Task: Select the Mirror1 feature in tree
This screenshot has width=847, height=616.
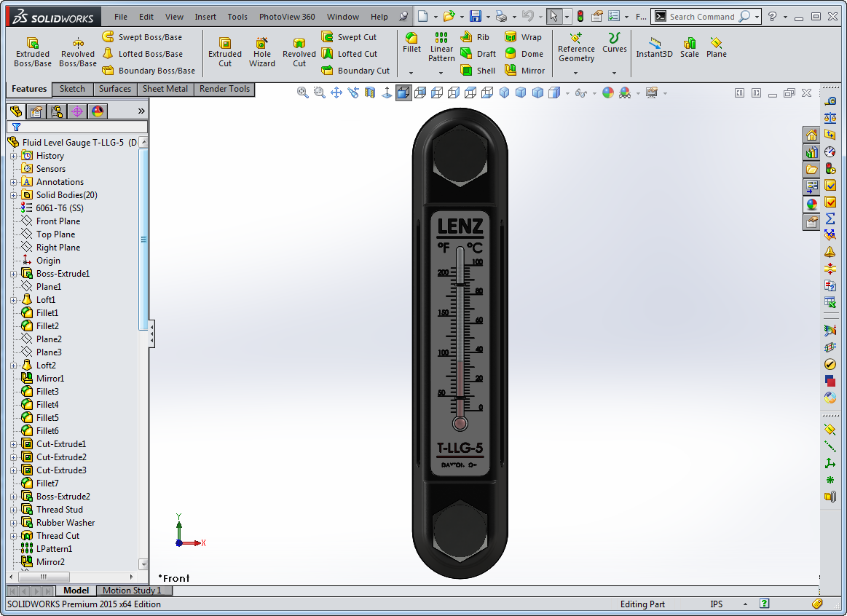Action: [x=43, y=379]
